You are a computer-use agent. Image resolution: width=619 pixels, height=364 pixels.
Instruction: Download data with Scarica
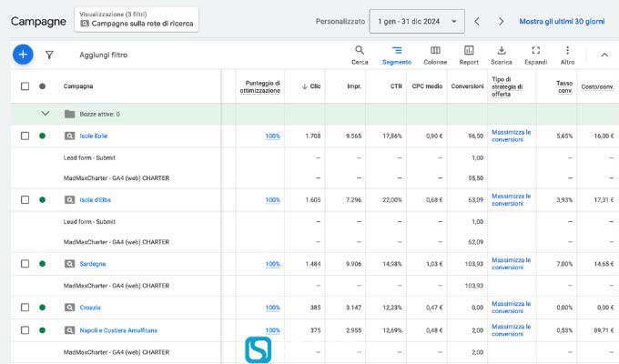click(502, 55)
